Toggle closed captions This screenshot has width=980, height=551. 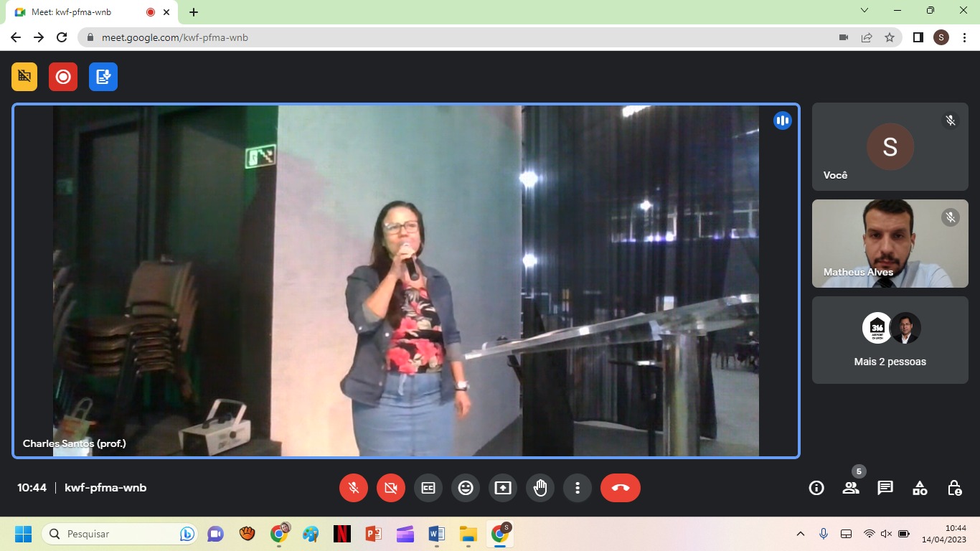tap(428, 488)
